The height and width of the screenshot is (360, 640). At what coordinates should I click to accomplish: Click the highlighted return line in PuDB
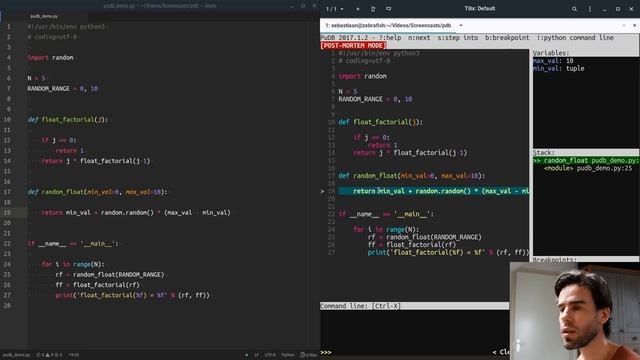coord(433,191)
